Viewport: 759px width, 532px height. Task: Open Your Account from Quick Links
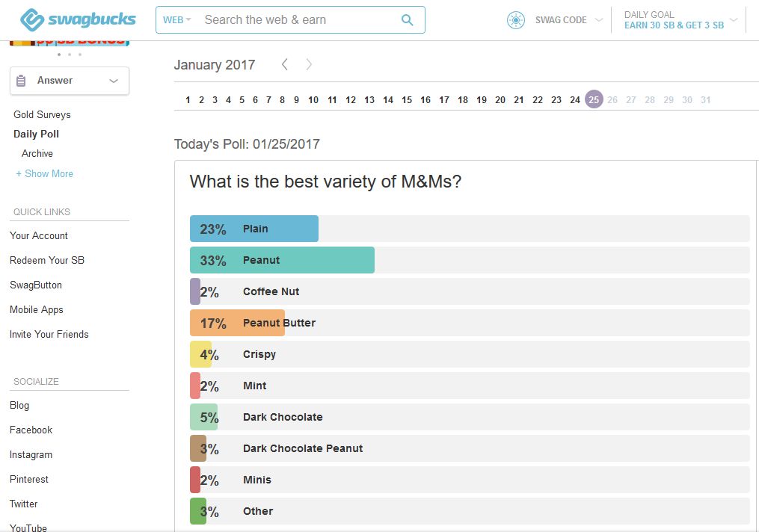[38, 235]
